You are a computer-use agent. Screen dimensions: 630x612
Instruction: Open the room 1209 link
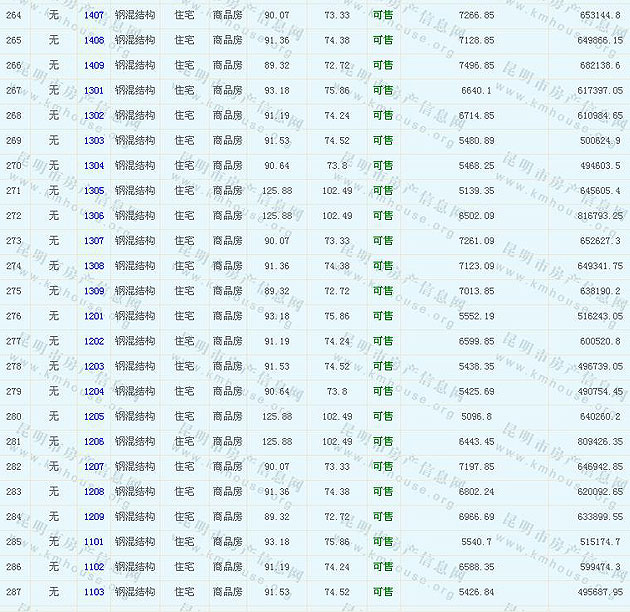click(x=94, y=516)
